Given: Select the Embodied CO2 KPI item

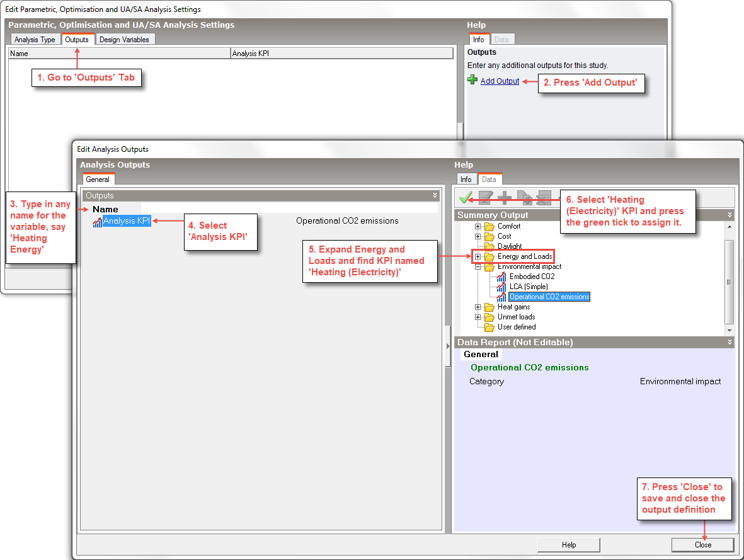Looking at the screenshot, I should [532, 277].
